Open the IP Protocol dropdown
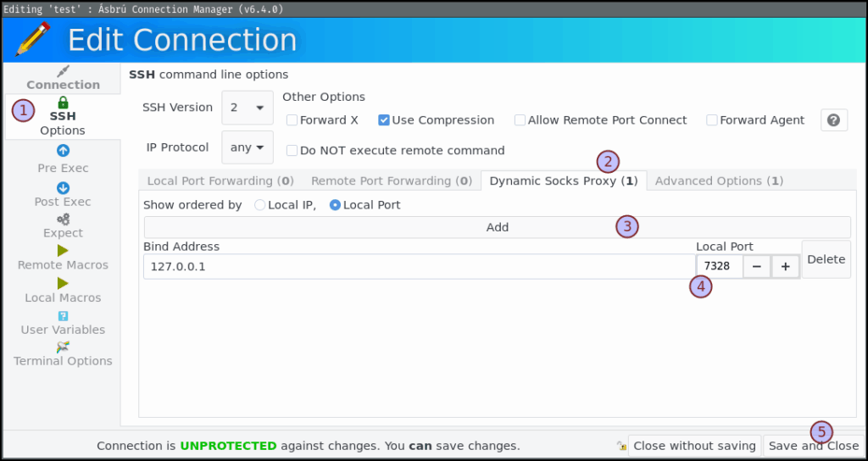The image size is (868, 461). 248,147
